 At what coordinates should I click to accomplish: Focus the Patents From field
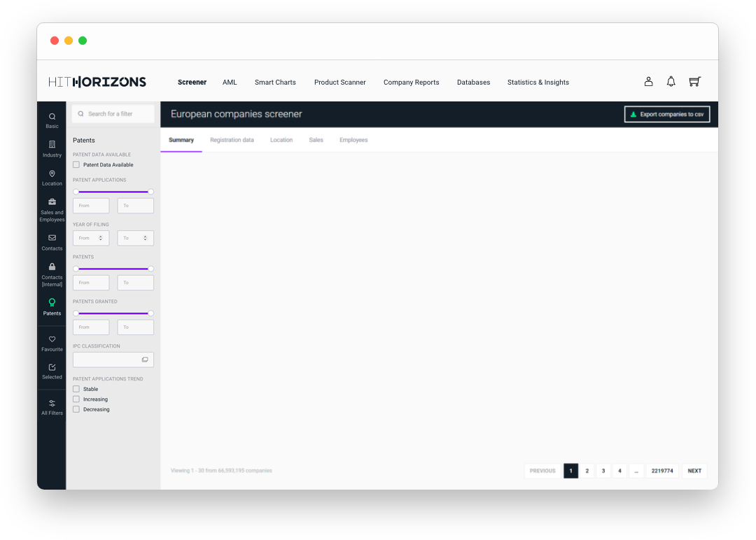point(91,283)
